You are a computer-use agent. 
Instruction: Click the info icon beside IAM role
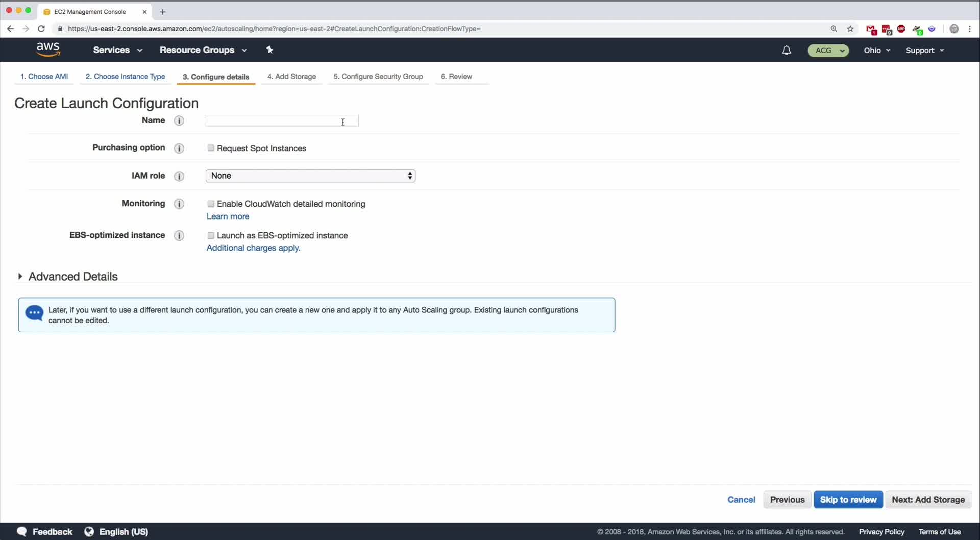[x=179, y=176]
